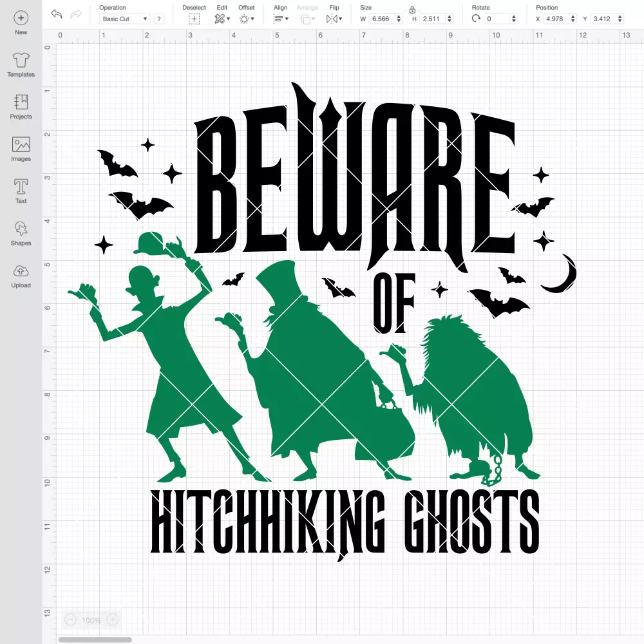Select the OF text on canvas
Screen dimensions: 644x644
tap(394, 303)
